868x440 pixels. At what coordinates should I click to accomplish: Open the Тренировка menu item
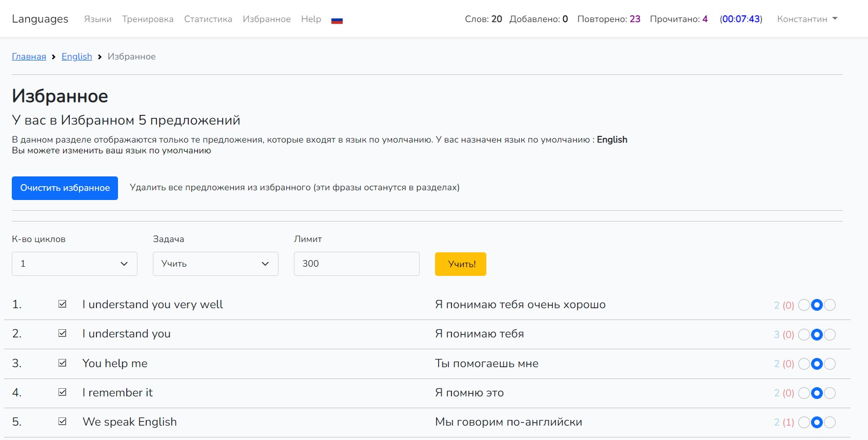(x=148, y=19)
